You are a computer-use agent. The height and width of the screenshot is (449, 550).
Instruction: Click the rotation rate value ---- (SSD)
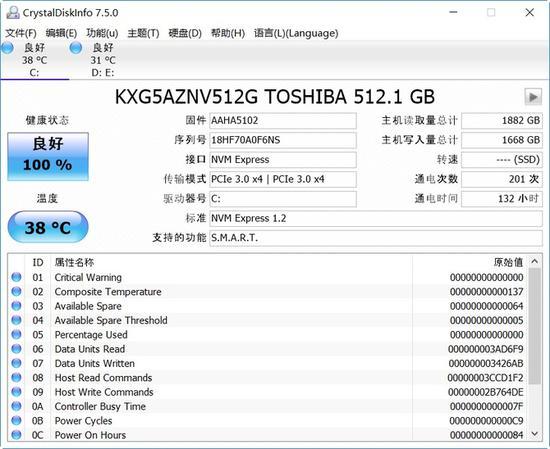click(502, 160)
